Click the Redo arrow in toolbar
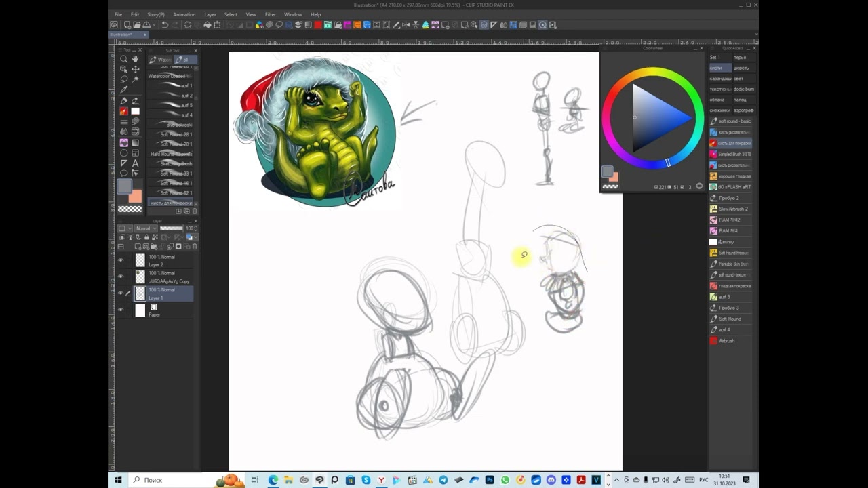This screenshot has width=868, height=488. tap(176, 25)
